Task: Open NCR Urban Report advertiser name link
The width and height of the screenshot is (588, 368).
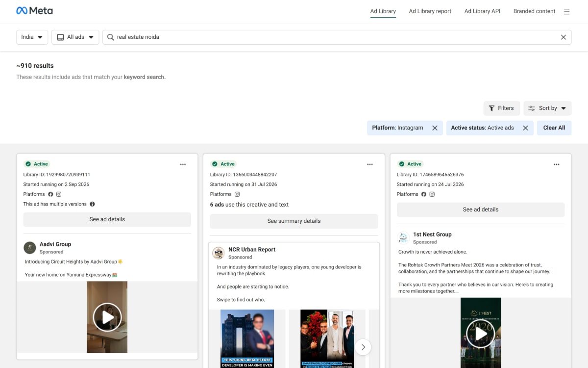Action: pos(252,250)
